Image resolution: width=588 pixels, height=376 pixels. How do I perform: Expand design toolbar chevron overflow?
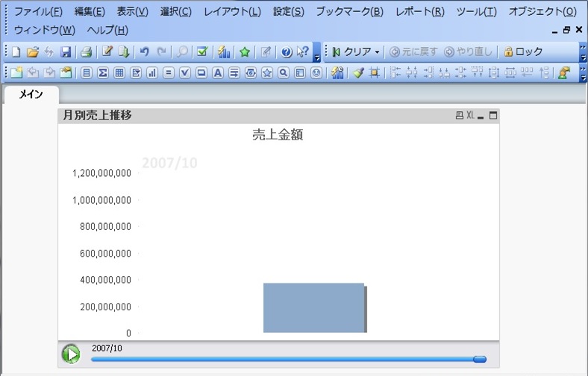(583, 68)
